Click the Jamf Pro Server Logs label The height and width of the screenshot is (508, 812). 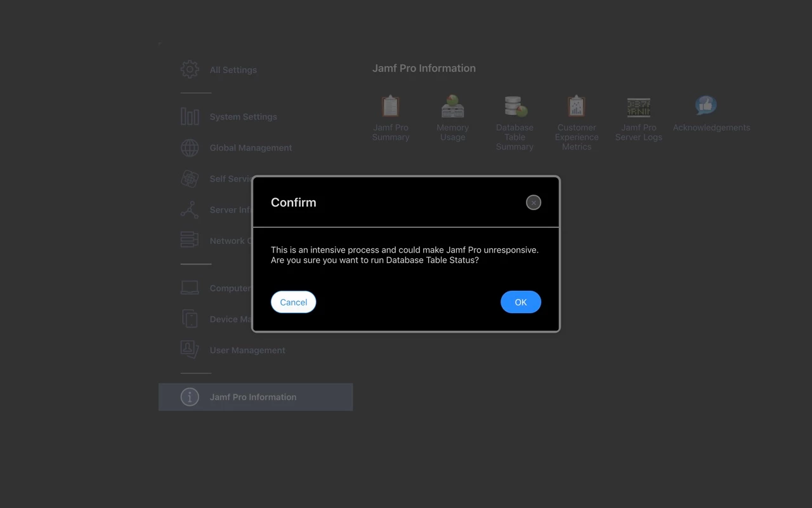[639, 132]
